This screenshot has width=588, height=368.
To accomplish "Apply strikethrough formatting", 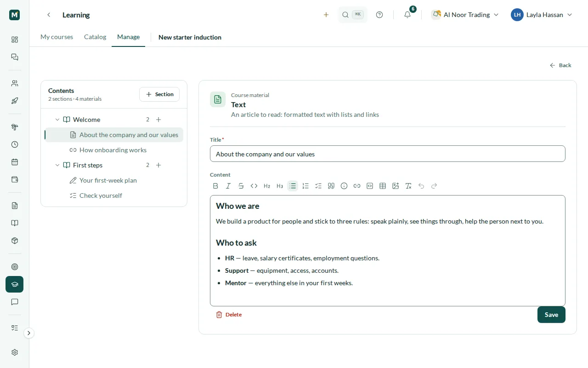I will (x=241, y=186).
